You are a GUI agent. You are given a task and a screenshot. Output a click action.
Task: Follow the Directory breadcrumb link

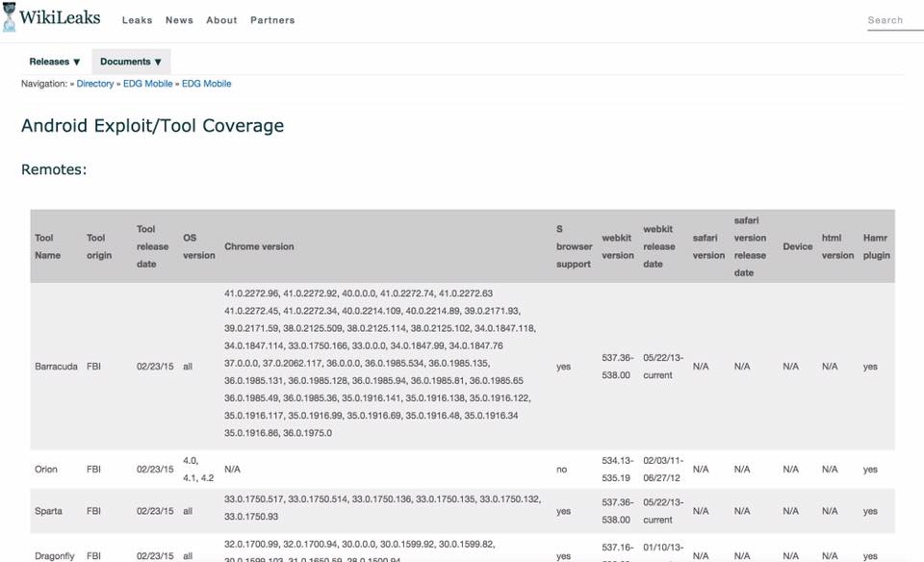(x=95, y=84)
